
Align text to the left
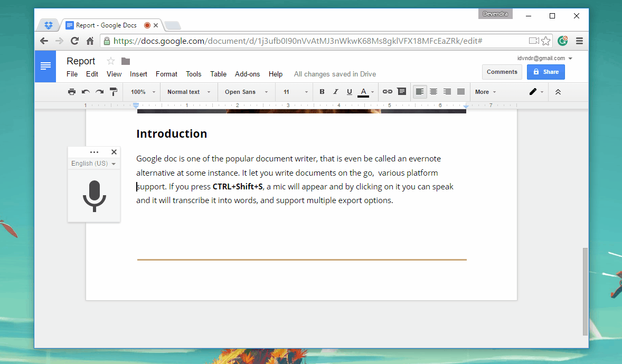[420, 92]
